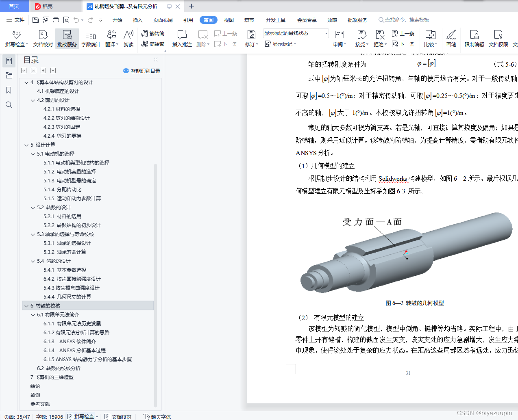Image resolution: width=518 pixels, height=420 pixels.
Task: Click 字数: 15906 word count status
Action: (x=50, y=417)
